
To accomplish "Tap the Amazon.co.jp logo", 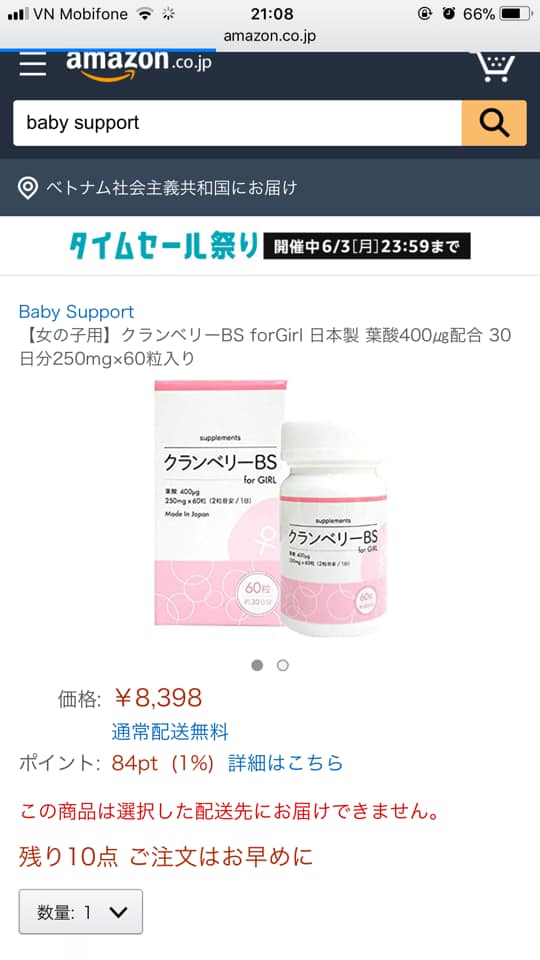I will (x=139, y=66).
